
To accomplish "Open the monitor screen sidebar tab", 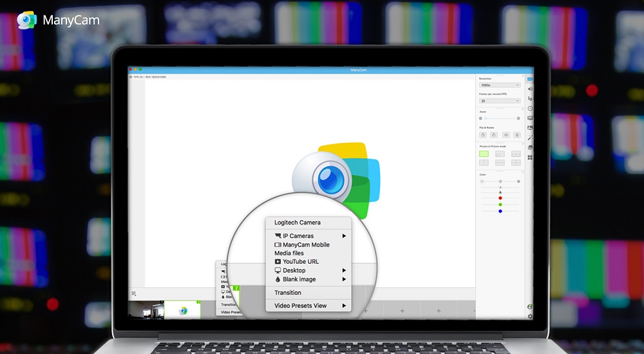I will pos(530,118).
